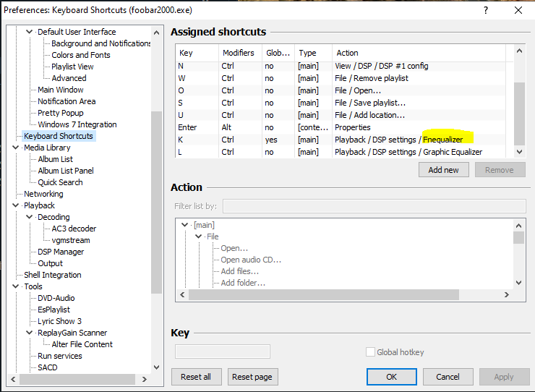Collapse the Decoding tree node

coord(30,217)
